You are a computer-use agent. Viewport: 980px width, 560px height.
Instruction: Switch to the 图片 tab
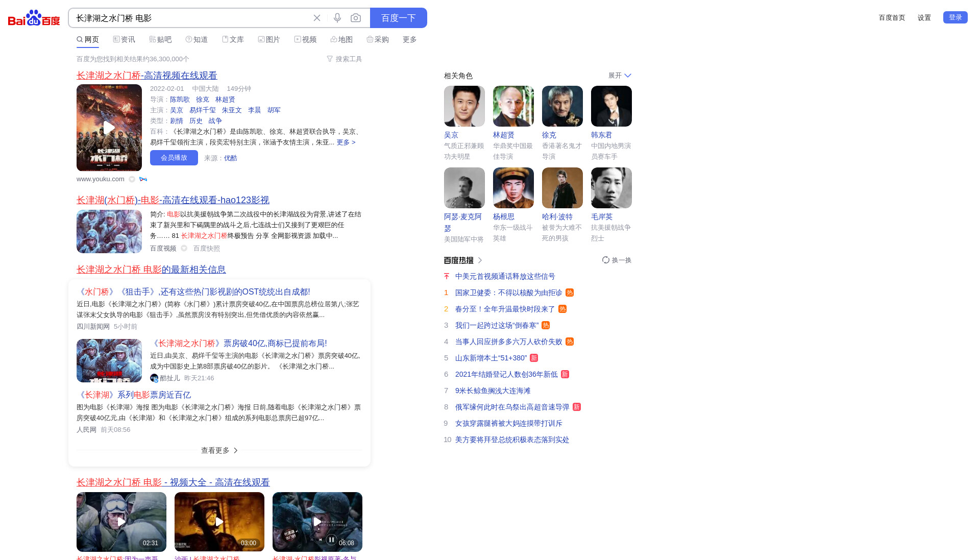pyautogui.click(x=269, y=40)
